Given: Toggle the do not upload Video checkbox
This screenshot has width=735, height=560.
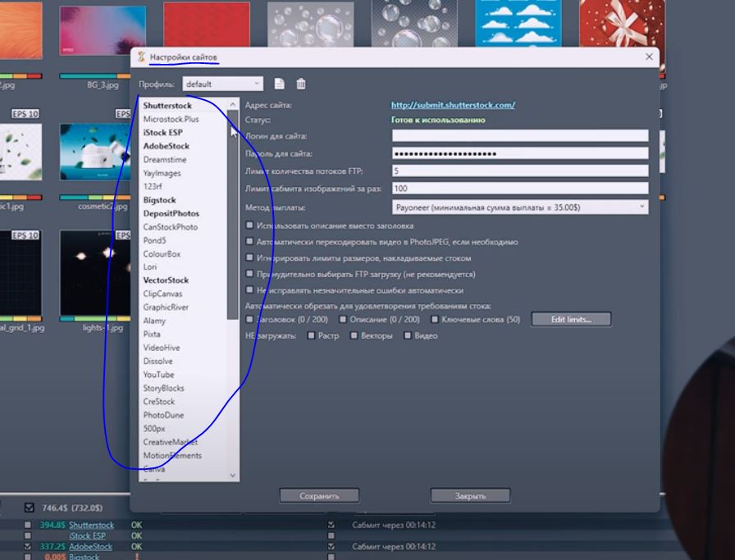Looking at the screenshot, I should click(x=408, y=335).
